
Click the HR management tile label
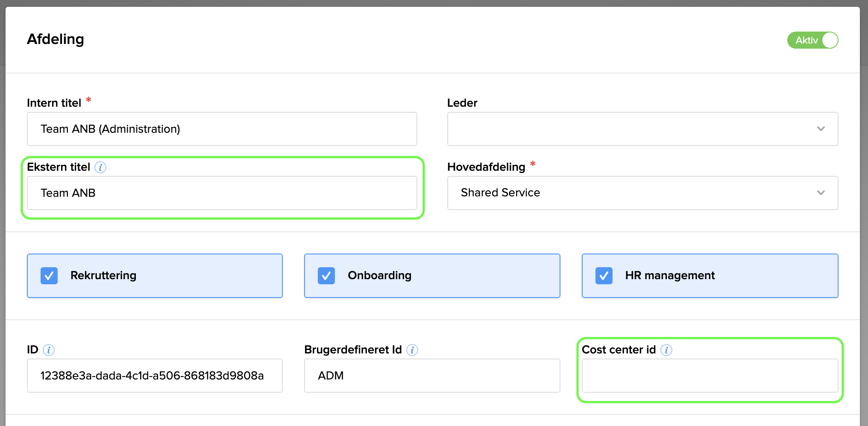pyautogui.click(x=670, y=276)
